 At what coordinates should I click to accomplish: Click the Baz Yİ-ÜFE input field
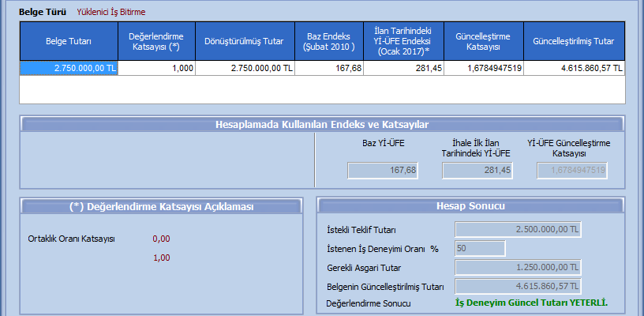tap(383, 170)
